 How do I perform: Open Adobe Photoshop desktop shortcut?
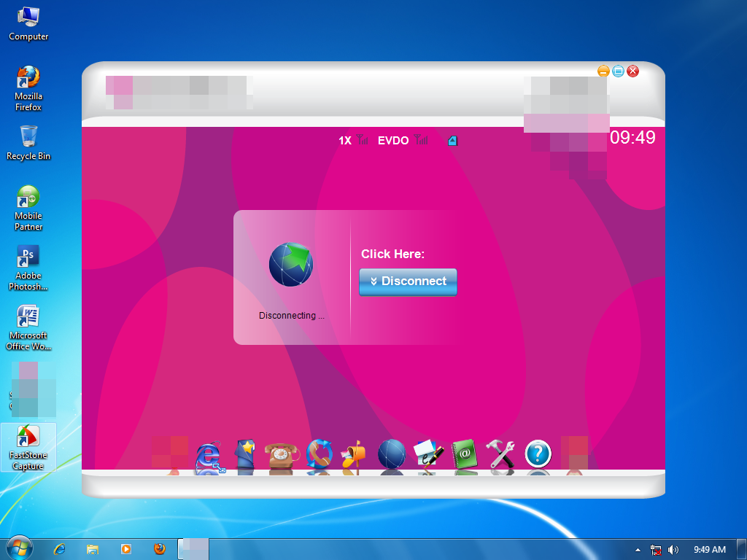[x=28, y=268]
